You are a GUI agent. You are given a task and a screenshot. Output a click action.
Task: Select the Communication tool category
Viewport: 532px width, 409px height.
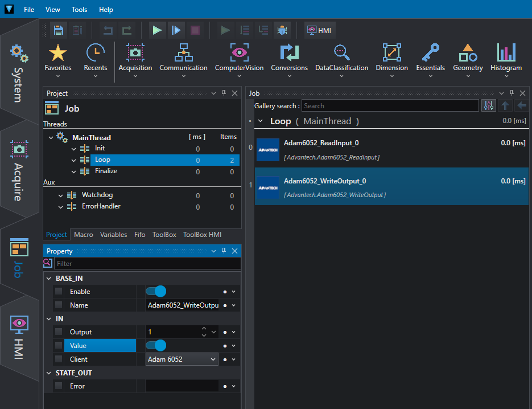coord(183,58)
